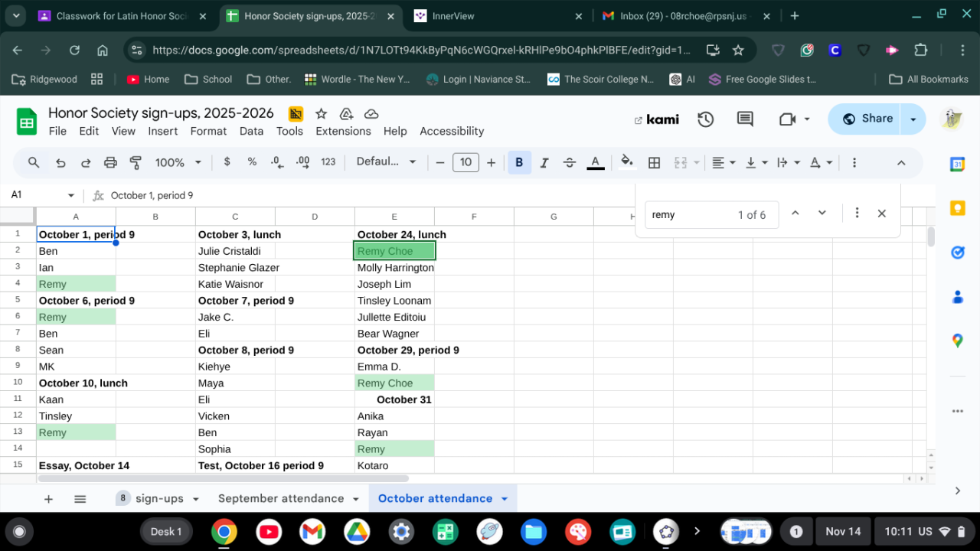Open Google Keep in side panel

point(957,208)
